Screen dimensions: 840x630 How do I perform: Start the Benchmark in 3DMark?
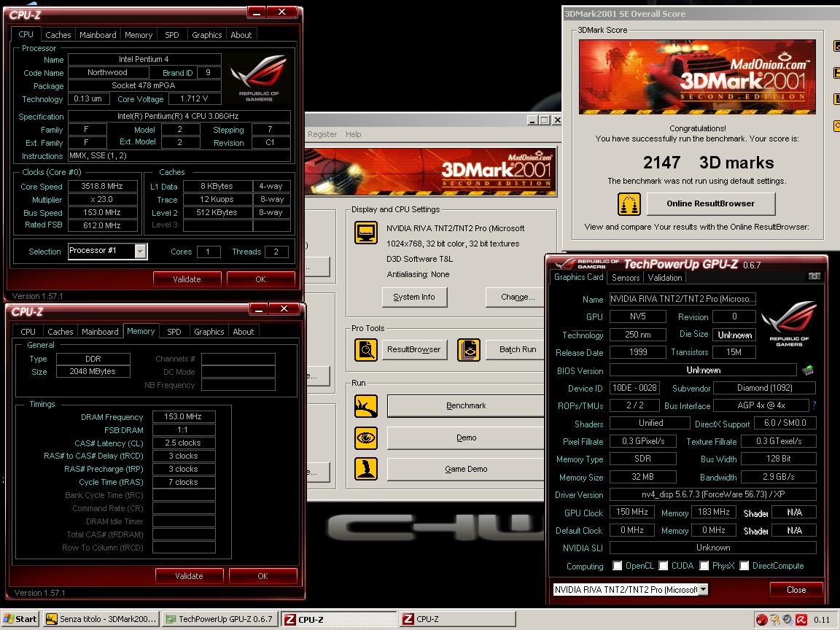[465, 405]
